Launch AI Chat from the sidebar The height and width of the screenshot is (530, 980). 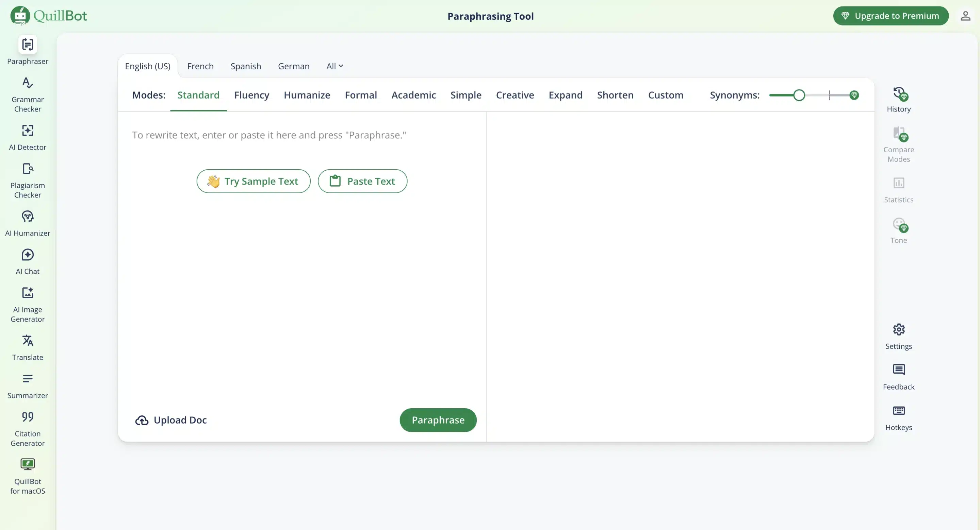27,261
